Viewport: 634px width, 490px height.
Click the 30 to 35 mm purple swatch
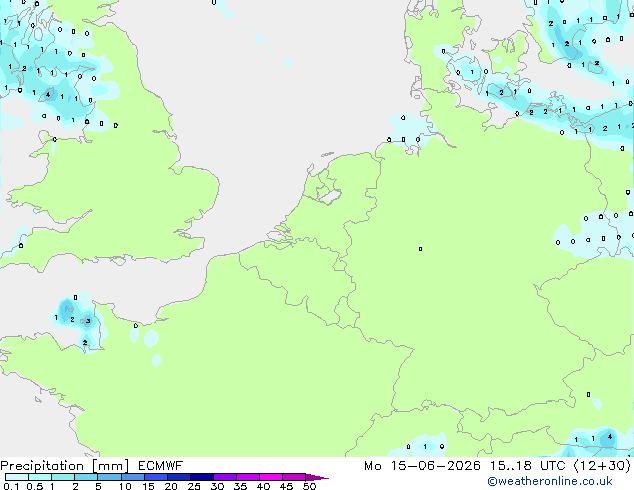(225, 477)
